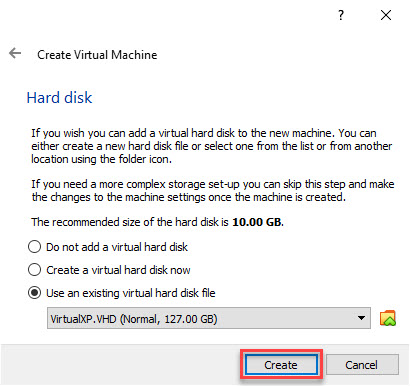The width and height of the screenshot is (410, 386).
Task: Browse for disk file with folder icon
Action: point(388,318)
